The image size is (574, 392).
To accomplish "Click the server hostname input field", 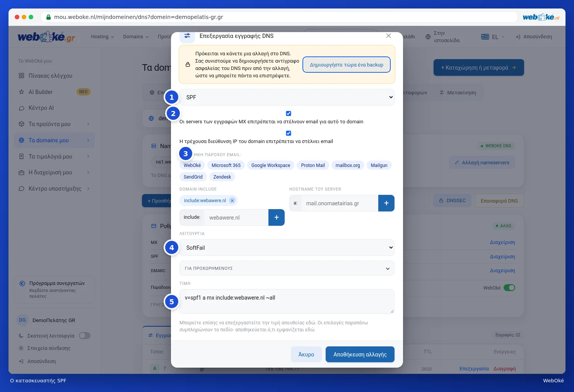I will tap(340, 203).
